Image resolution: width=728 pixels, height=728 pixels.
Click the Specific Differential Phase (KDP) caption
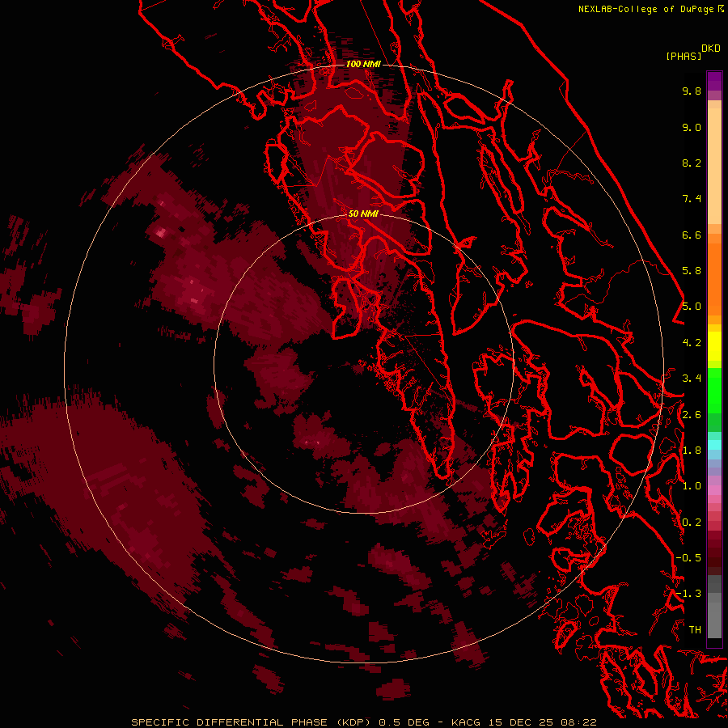click(251, 722)
